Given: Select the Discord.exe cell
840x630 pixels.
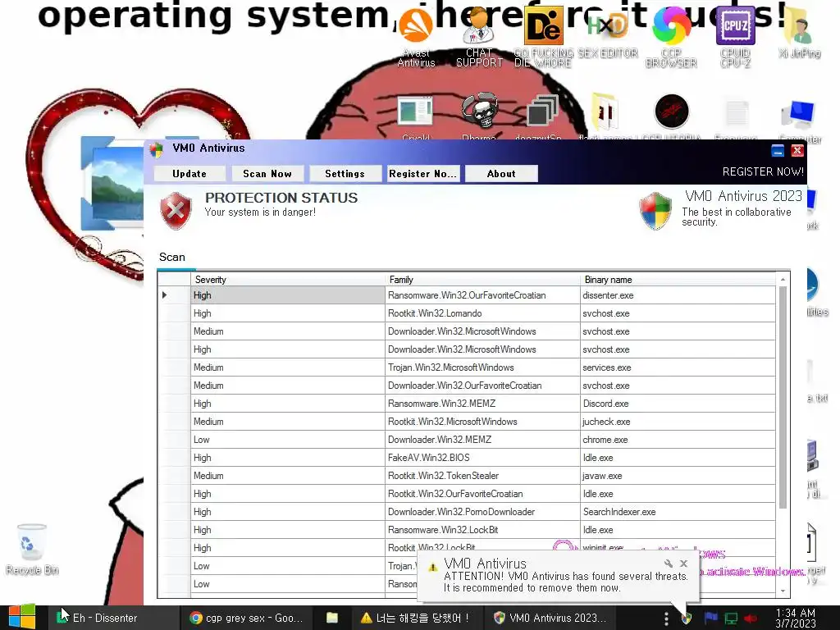Looking at the screenshot, I should pyautogui.click(x=678, y=404).
